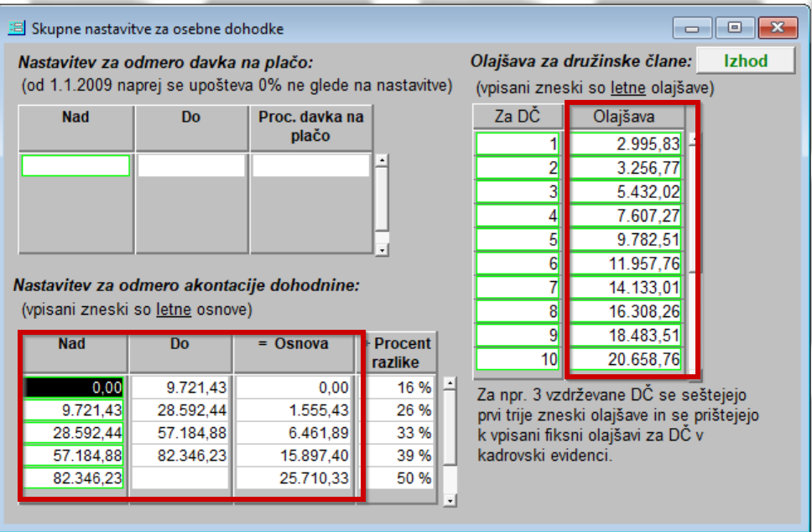The image size is (812, 532).
Task: Click the empty Proc. davka na plačo field
Action: point(310,166)
